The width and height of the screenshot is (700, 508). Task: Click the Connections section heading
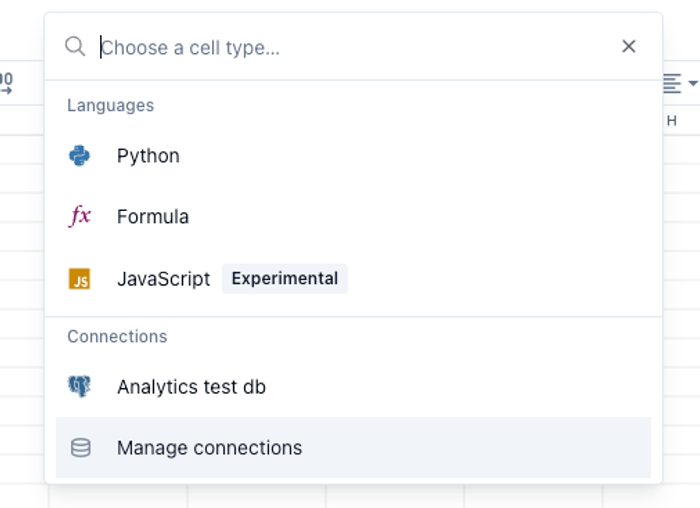pos(117,336)
